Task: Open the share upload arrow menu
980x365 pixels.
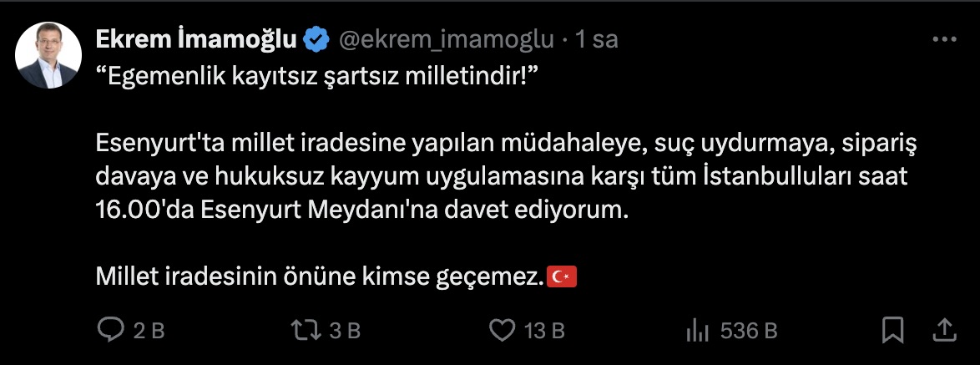Action: pyautogui.click(x=944, y=330)
